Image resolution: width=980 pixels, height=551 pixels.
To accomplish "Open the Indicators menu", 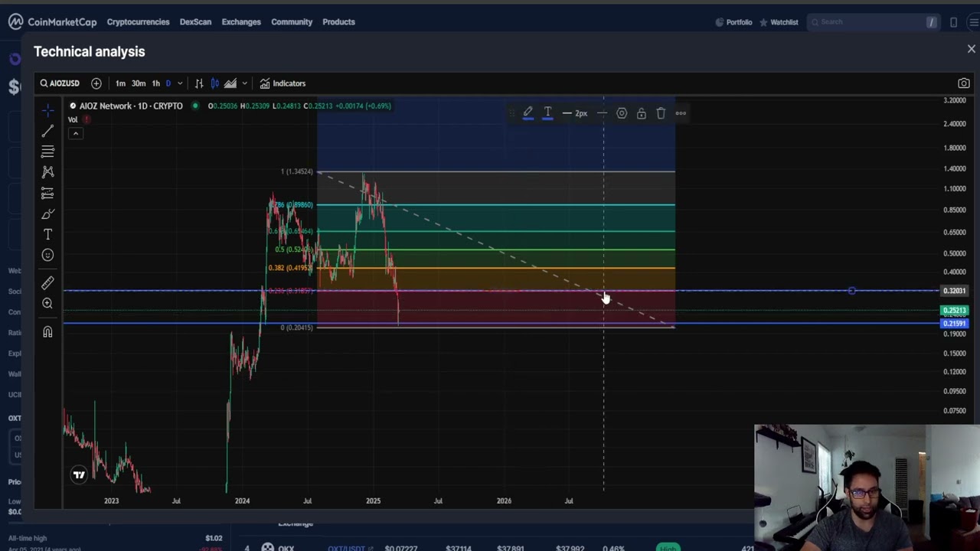I will (283, 83).
